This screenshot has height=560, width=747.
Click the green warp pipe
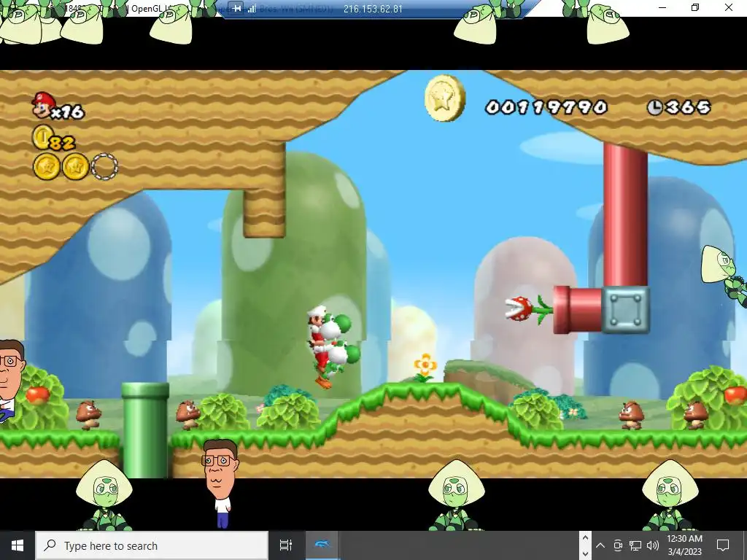click(145, 429)
